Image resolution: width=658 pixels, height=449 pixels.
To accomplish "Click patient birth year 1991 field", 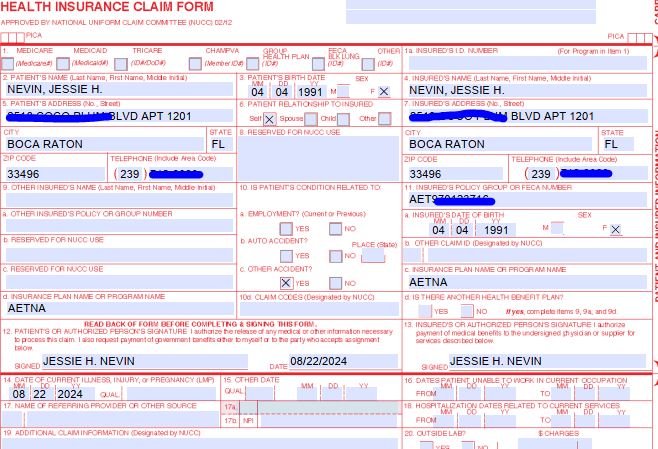I will pos(311,92).
